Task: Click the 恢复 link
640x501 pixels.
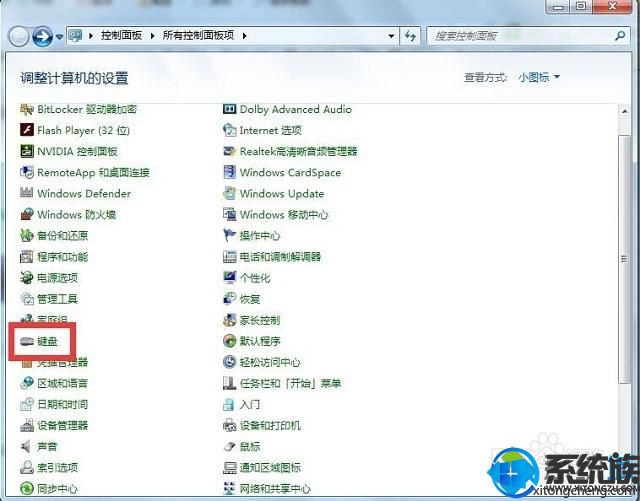Action: point(250,299)
